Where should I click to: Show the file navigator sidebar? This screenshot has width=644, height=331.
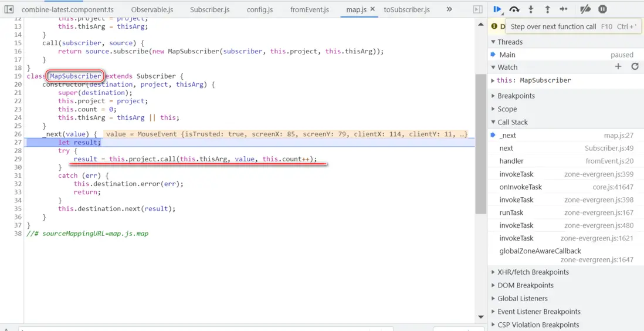[x=9, y=9]
